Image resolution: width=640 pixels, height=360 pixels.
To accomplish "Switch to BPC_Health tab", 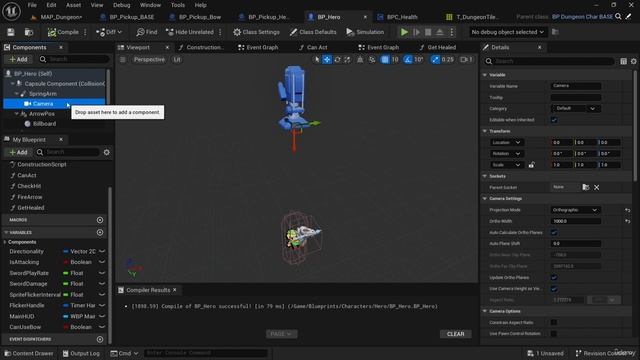I will point(402,17).
